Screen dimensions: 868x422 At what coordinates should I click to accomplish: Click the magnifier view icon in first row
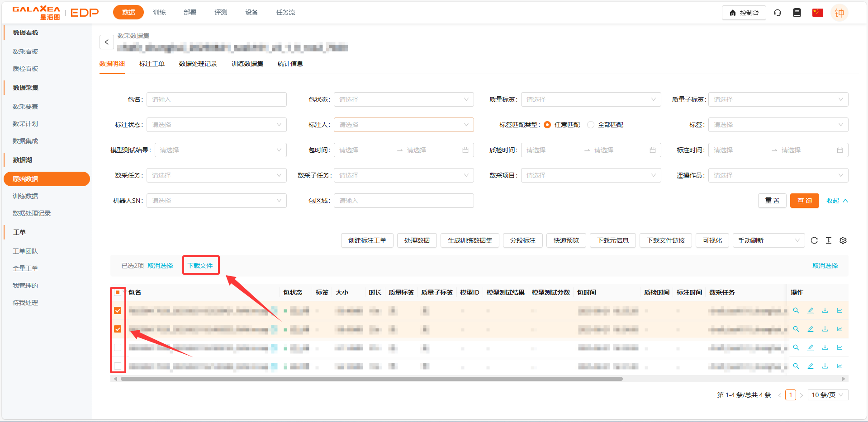796,310
